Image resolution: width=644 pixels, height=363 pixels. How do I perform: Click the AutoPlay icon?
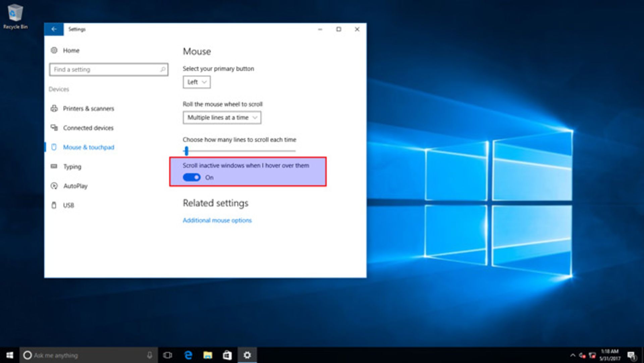point(54,186)
